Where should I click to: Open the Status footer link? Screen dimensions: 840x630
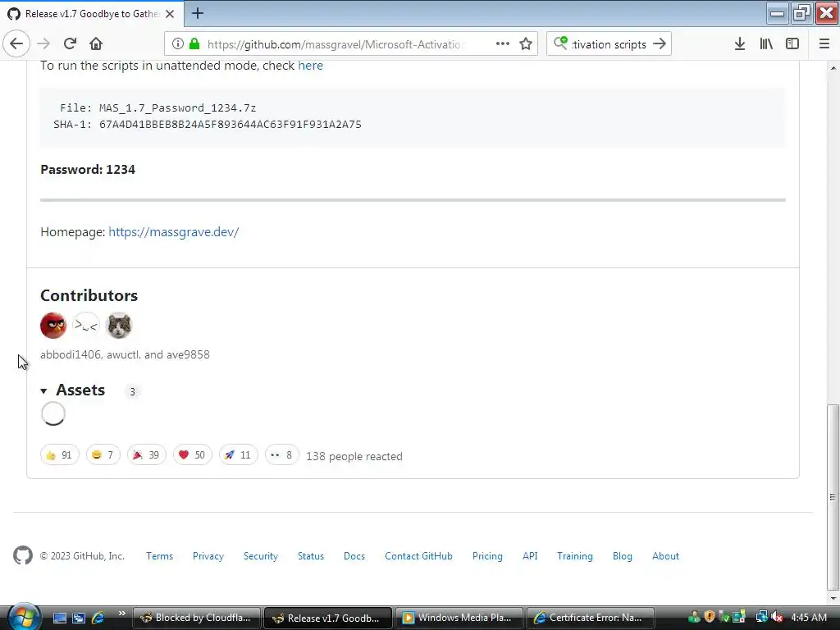311,556
